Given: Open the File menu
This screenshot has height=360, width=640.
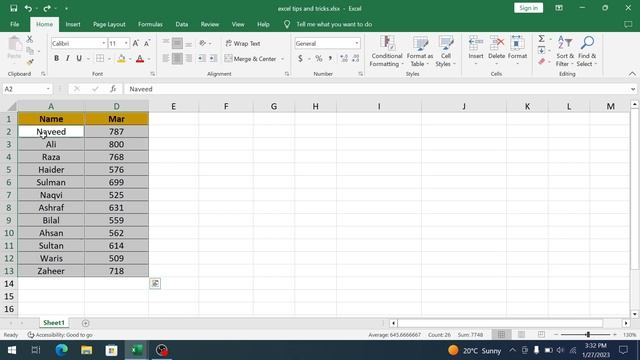Looking at the screenshot, I should click(x=15, y=24).
